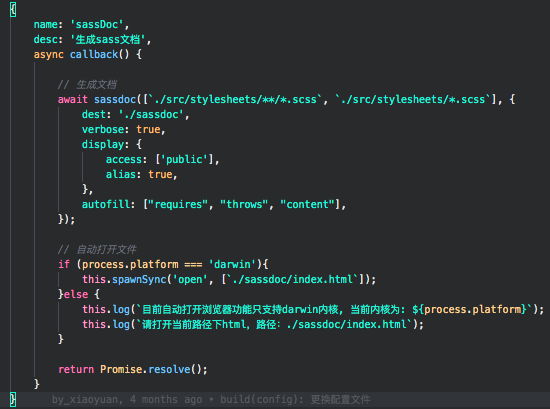550x409 pixels.
Task: Click the ${process.platform} template expression
Action: (469, 309)
